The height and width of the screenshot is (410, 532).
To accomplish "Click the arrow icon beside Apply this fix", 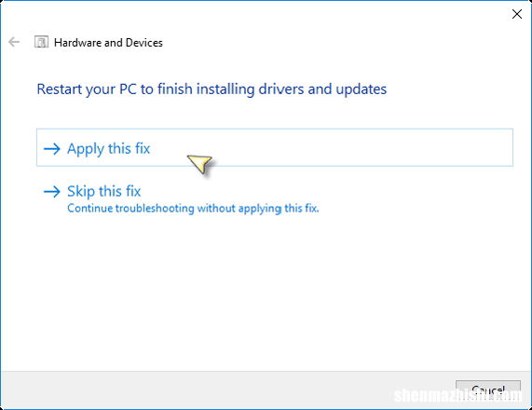I will click(x=52, y=149).
